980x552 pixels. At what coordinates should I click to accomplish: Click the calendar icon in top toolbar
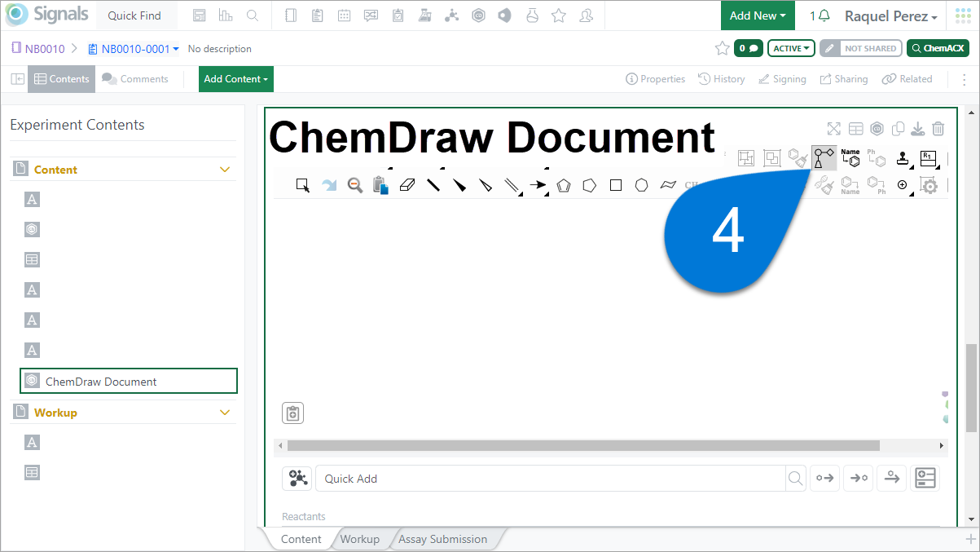pos(344,15)
